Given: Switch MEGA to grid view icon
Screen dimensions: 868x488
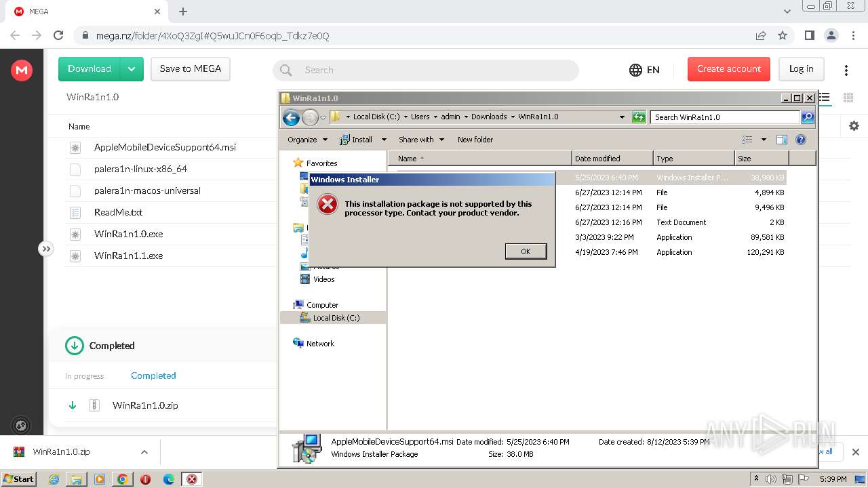Looking at the screenshot, I should click(848, 98).
